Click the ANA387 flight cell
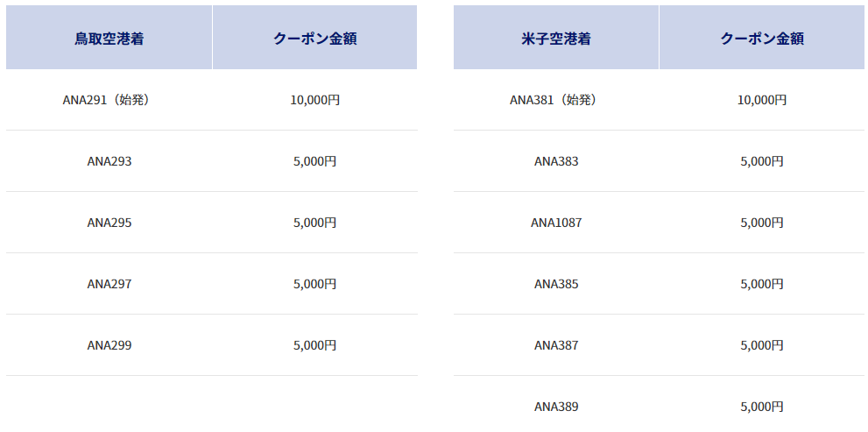This screenshot has width=868, height=432. tap(556, 345)
